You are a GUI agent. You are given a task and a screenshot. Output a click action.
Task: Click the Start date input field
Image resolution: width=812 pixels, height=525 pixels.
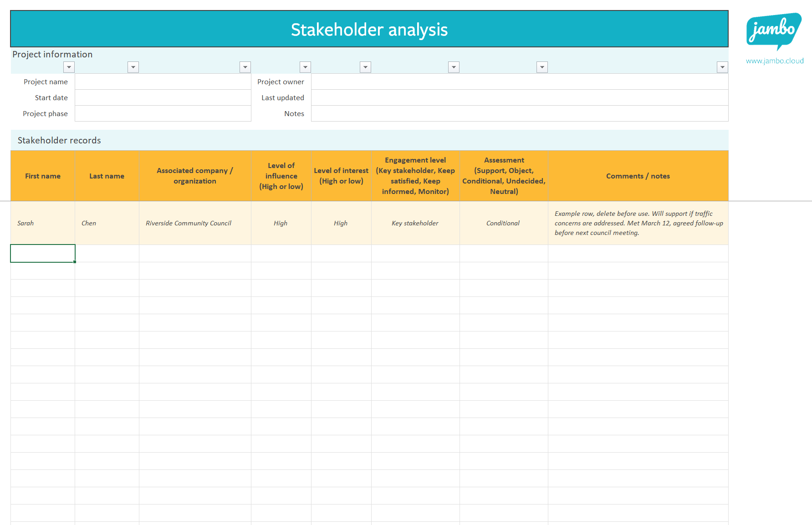(163, 98)
